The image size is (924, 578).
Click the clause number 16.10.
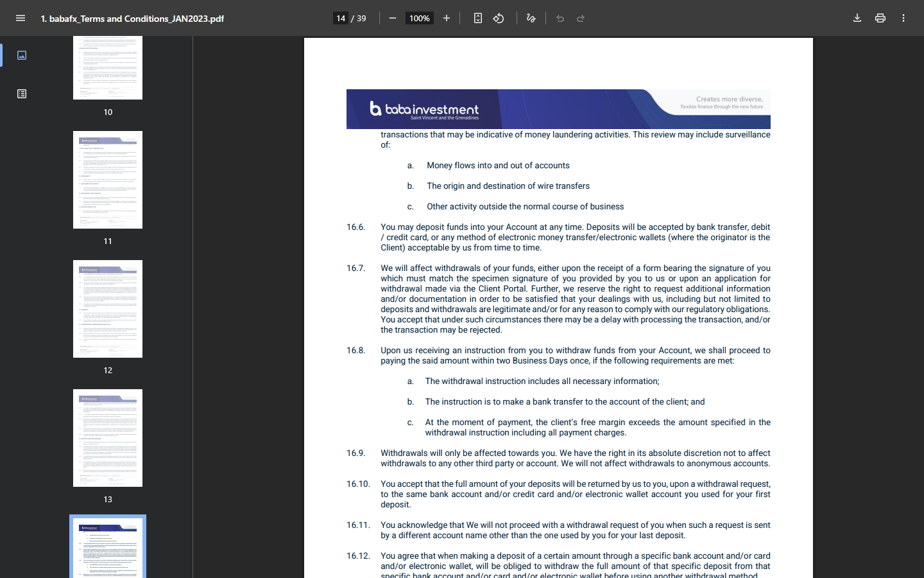(359, 484)
